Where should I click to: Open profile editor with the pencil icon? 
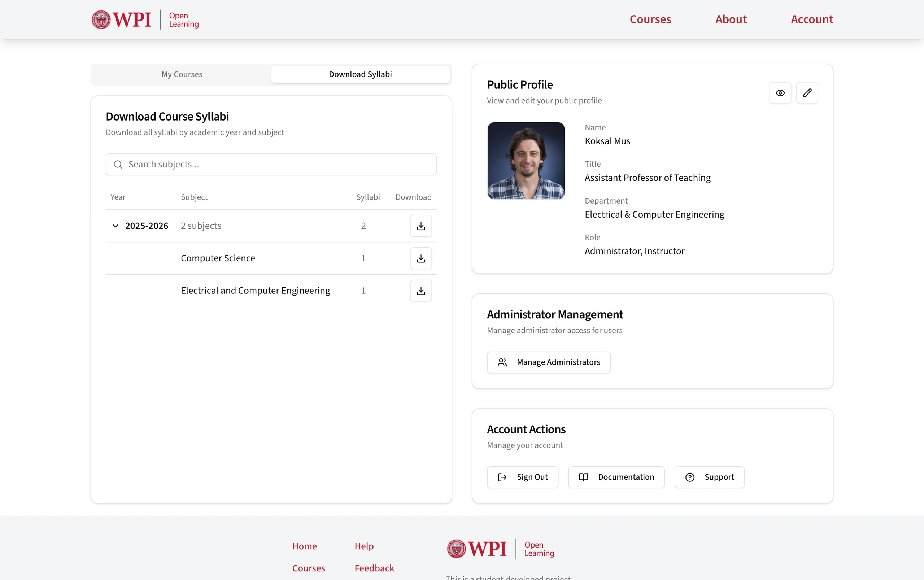click(807, 93)
